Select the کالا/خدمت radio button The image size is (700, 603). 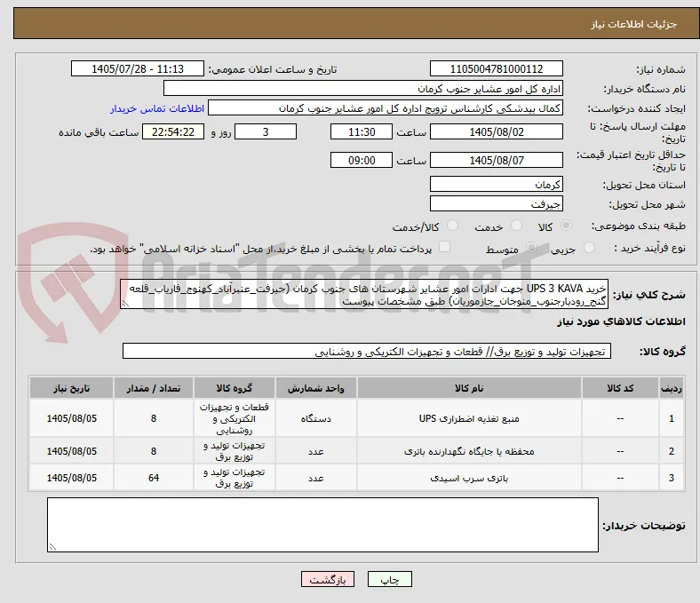[452, 226]
